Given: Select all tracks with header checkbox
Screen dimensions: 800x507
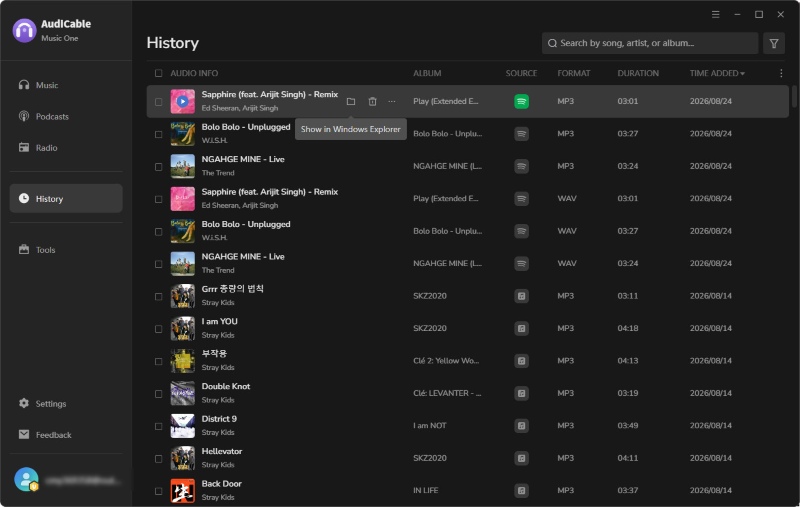Looking at the screenshot, I should 159,73.
